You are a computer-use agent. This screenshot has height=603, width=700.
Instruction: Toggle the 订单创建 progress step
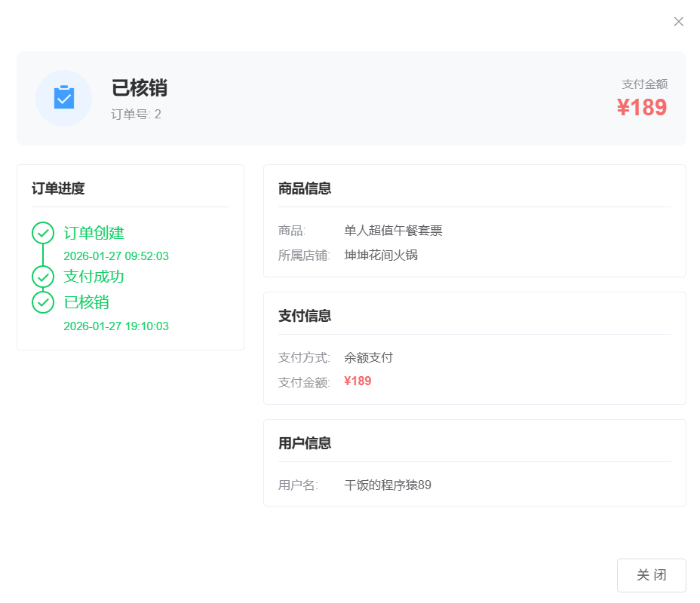point(94,233)
